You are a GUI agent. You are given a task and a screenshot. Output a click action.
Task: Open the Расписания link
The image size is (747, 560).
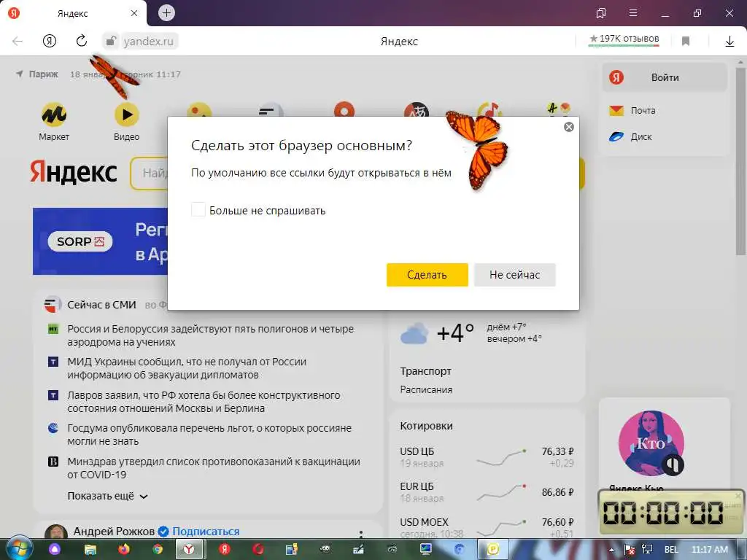(426, 389)
